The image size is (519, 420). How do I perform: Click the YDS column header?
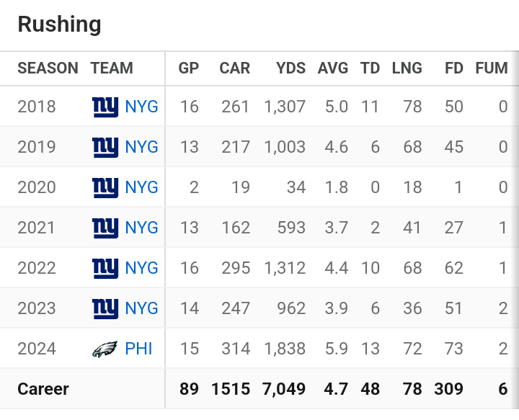point(290,68)
